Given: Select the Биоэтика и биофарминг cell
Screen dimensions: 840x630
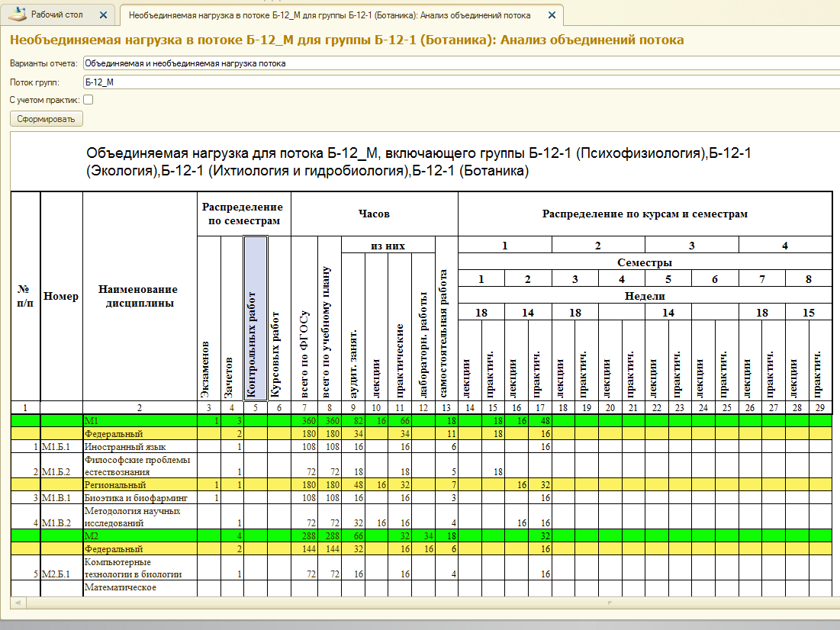Looking at the screenshot, I should 140,498.
